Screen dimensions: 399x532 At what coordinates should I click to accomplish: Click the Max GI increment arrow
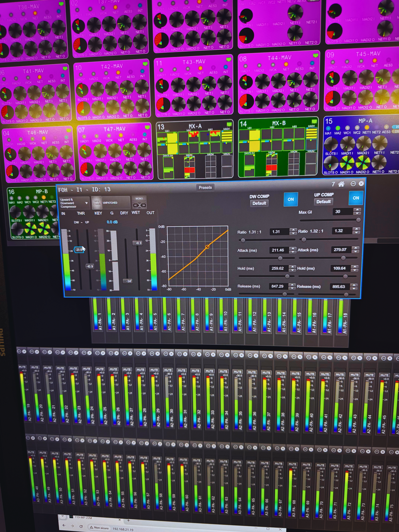[357, 209]
